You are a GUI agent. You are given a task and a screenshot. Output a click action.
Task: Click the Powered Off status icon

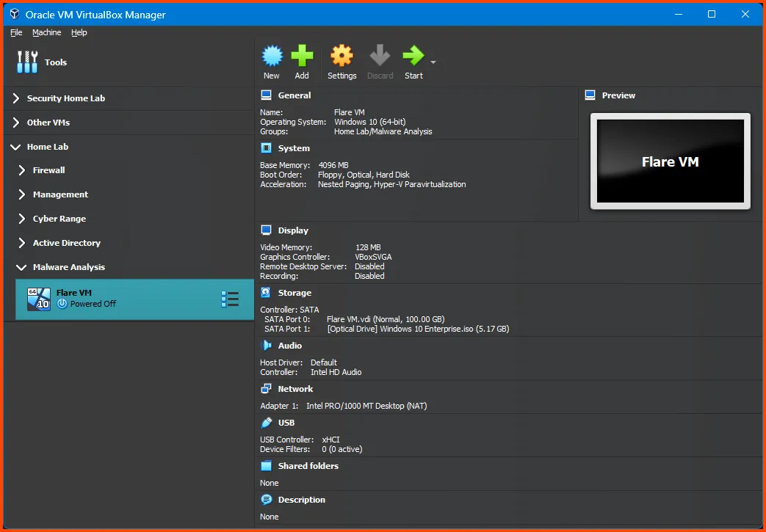click(62, 304)
